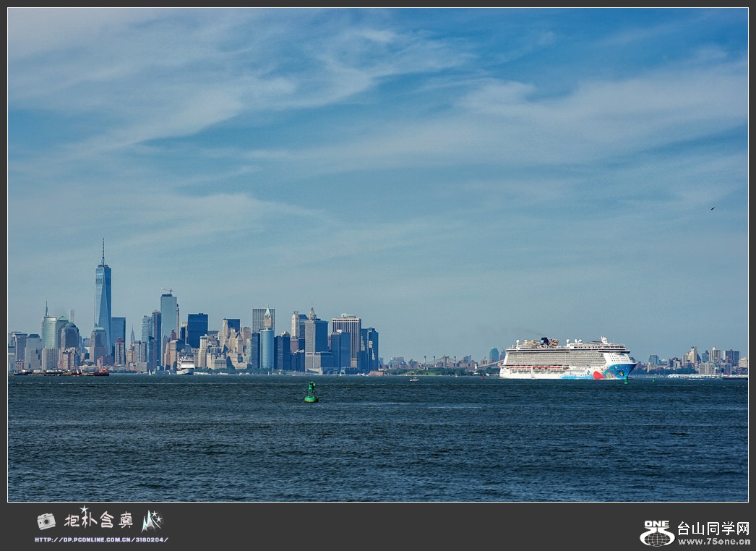The width and height of the screenshot is (756, 551).
Task: Click the red tugboat at far left
Action: click(100, 372)
